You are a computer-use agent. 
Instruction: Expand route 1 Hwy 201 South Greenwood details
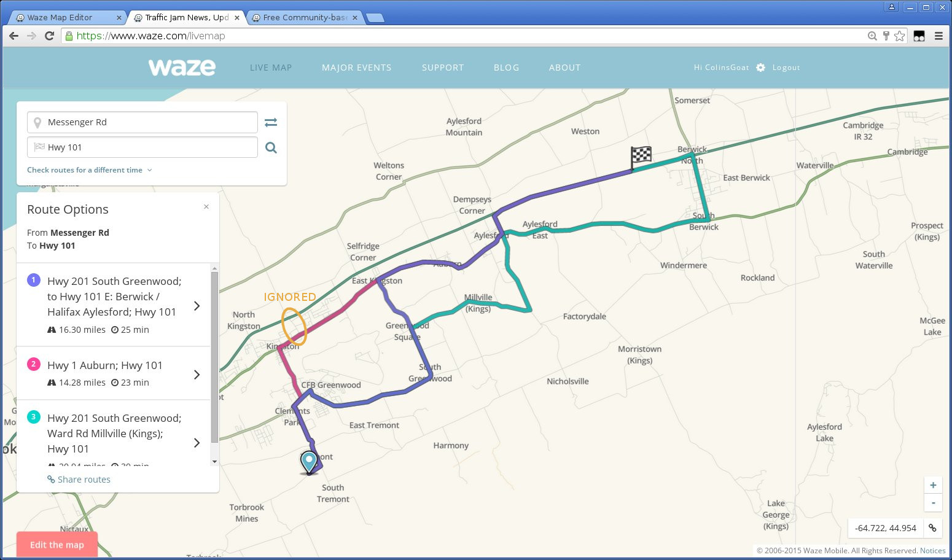tap(197, 306)
